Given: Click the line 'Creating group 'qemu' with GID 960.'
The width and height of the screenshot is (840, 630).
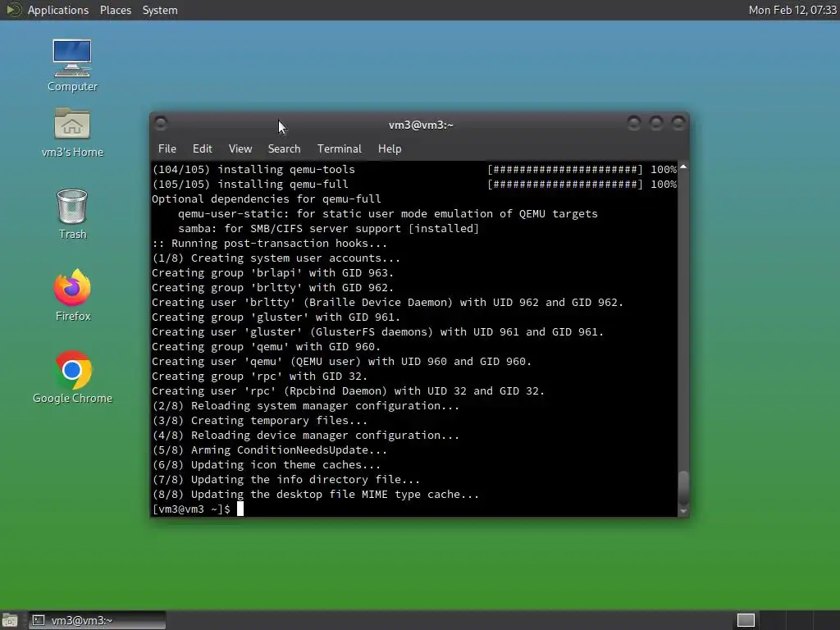Looking at the screenshot, I should point(267,347).
